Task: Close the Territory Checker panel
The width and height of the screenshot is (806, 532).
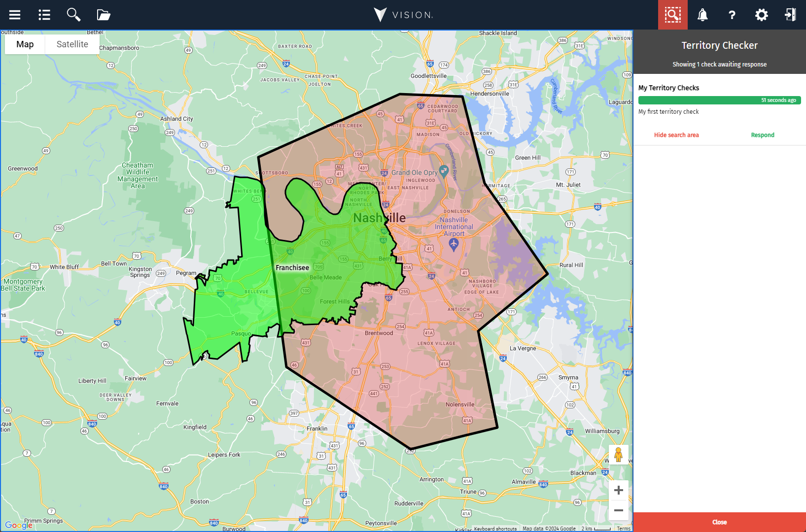Action: (x=719, y=522)
